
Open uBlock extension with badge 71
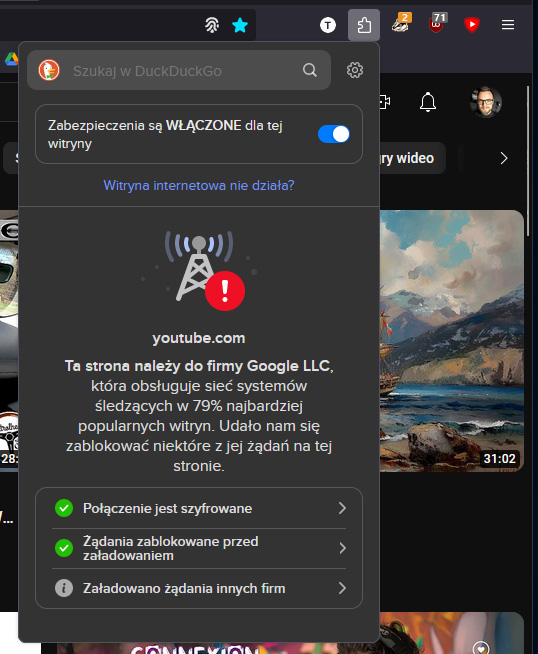437,24
